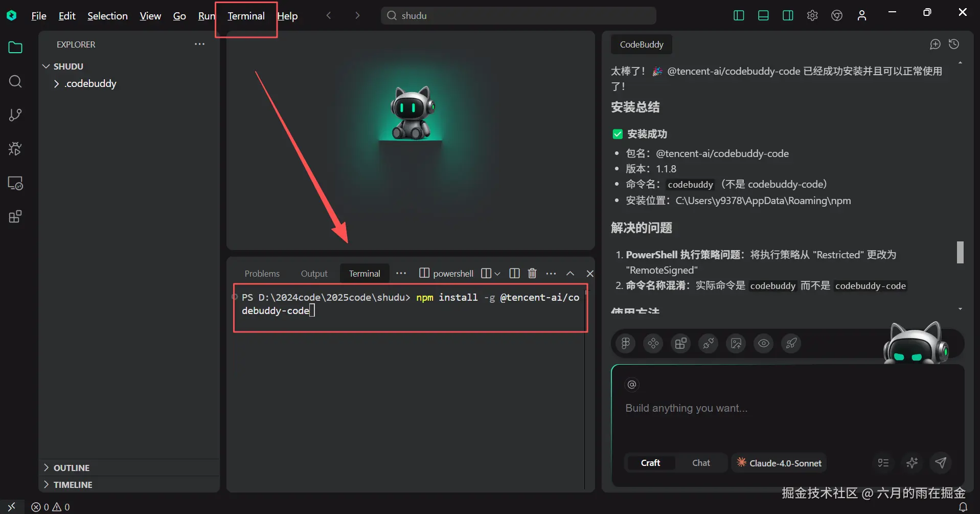Viewport: 980px width, 514px height.
Task: Open the Remote Explorer view
Action: click(x=15, y=183)
